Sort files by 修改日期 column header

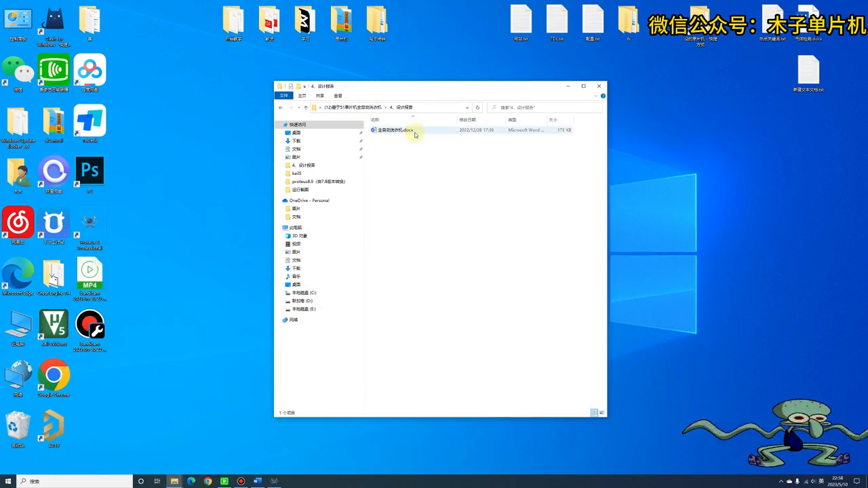coord(468,120)
